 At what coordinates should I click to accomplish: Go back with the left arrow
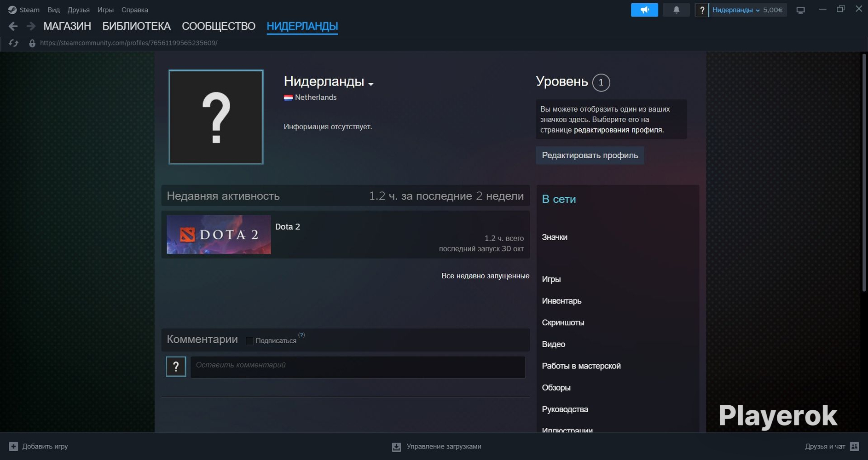[x=13, y=26]
